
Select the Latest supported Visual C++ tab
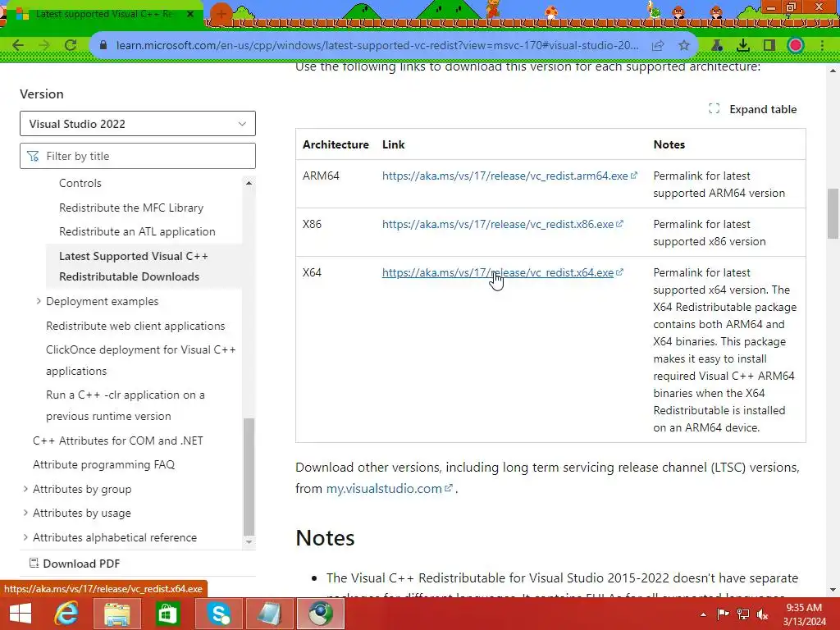[x=102, y=15]
